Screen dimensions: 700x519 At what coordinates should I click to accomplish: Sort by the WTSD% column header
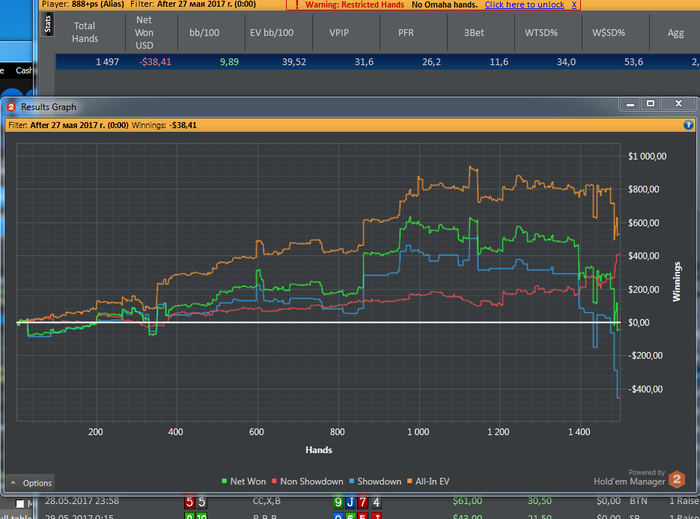(x=541, y=33)
